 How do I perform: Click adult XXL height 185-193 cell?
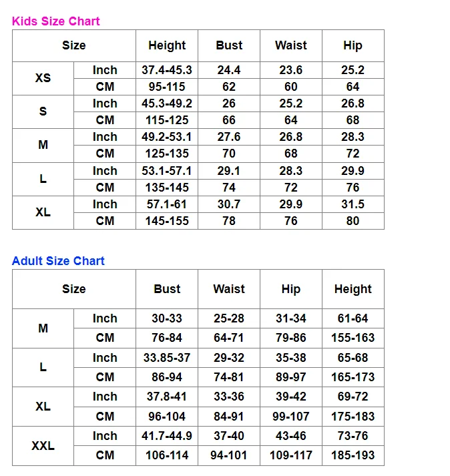[x=353, y=455]
